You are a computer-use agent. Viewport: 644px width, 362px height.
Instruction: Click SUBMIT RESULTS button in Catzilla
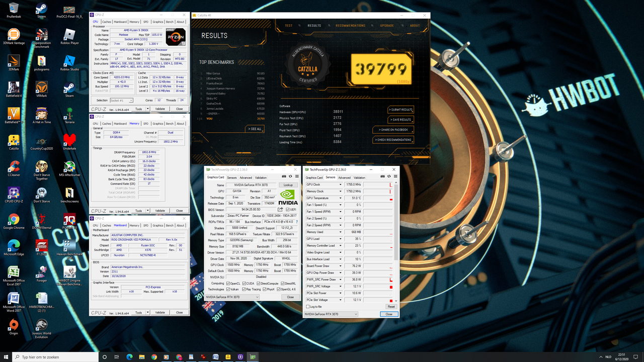click(x=400, y=110)
